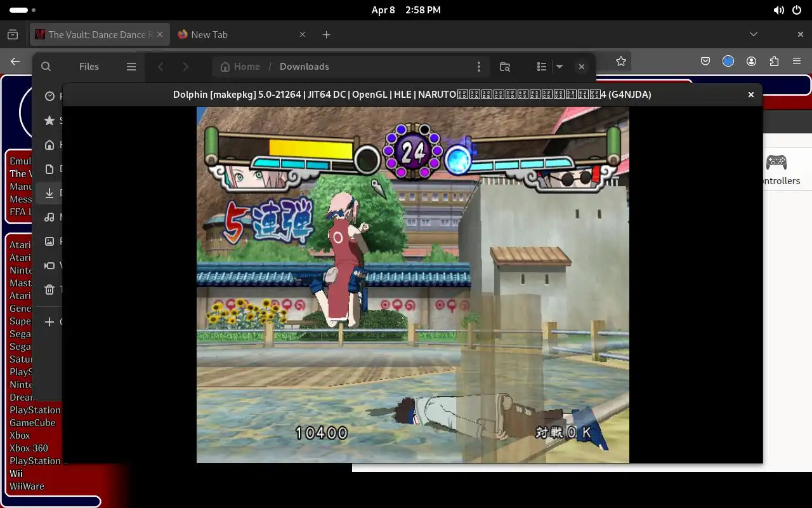Viewport: 812px width, 508px height.
Task: Open the 'Dream' Dreamcast link on the webpage
Action: tap(22, 397)
